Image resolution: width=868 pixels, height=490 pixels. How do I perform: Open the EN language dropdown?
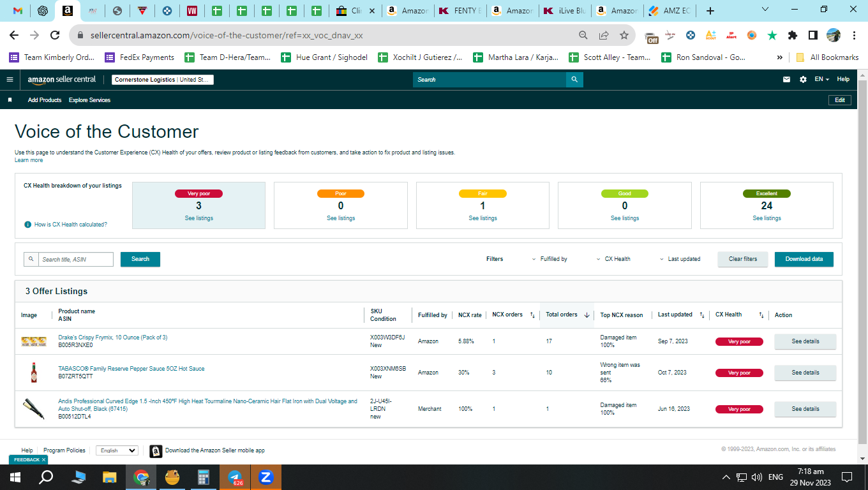click(x=822, y=80)
